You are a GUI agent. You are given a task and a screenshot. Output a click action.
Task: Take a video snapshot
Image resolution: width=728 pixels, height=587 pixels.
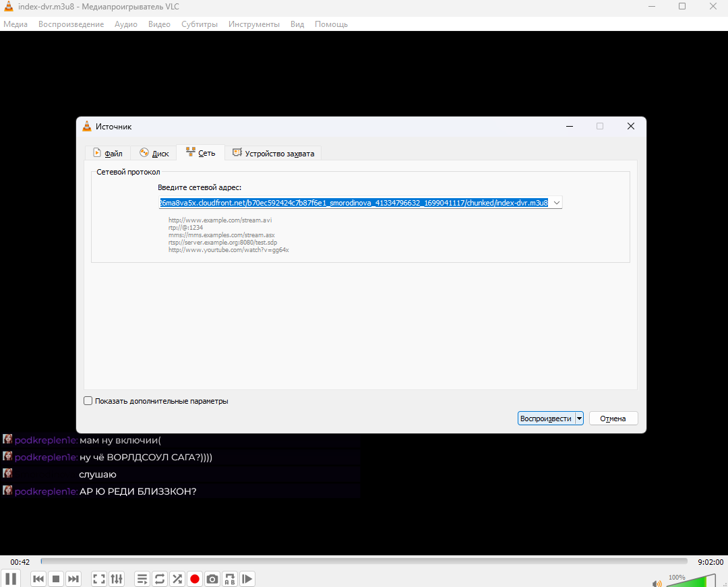212,579
